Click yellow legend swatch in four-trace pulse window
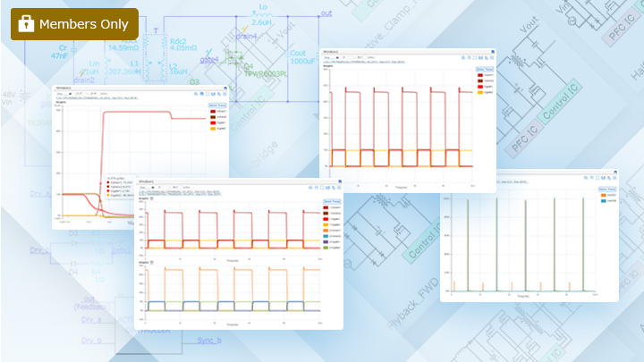 point(480,92)
